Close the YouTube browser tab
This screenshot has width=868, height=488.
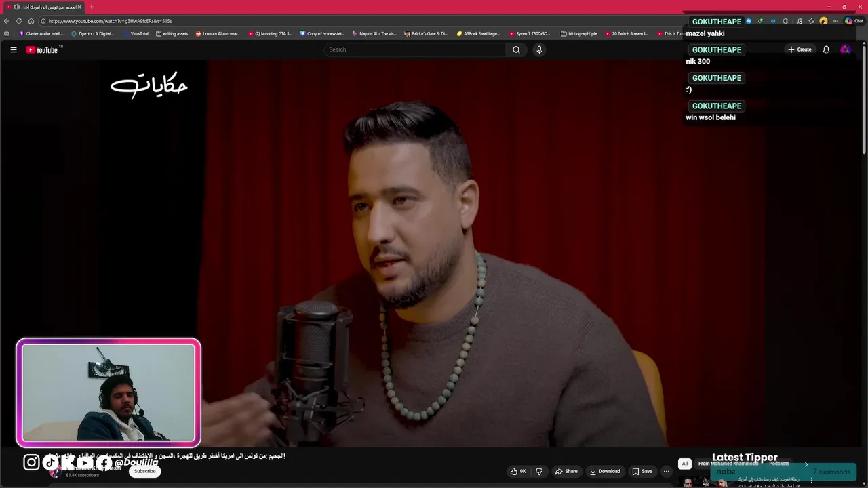point(79,7)
